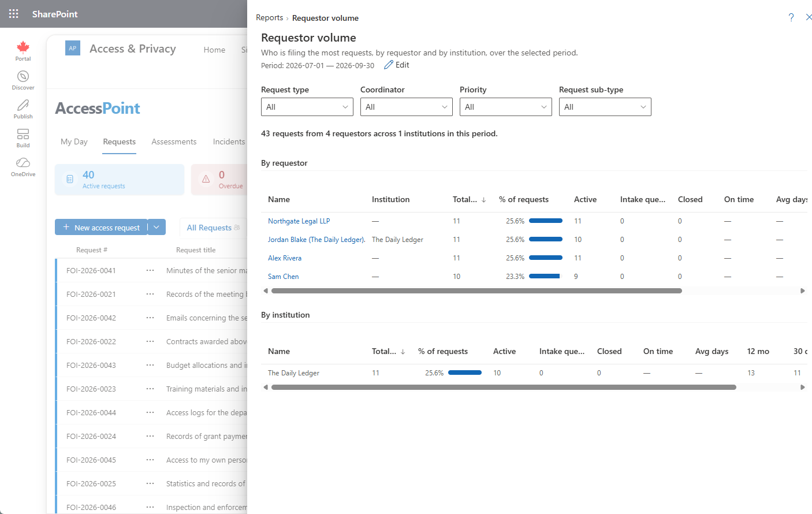Click scroll-right arrow of institution table

point(803,388)
